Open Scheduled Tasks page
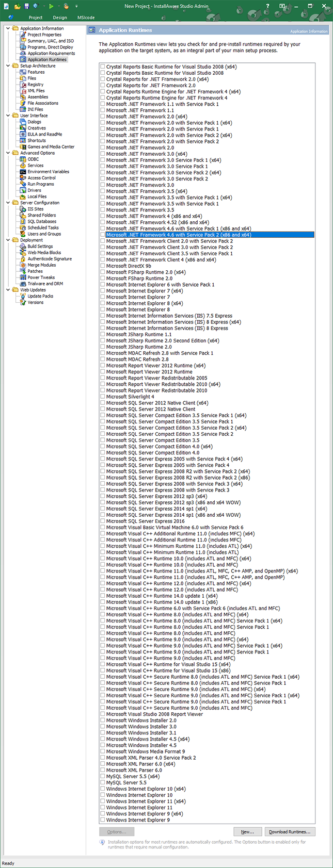 [x=43, y=227]
